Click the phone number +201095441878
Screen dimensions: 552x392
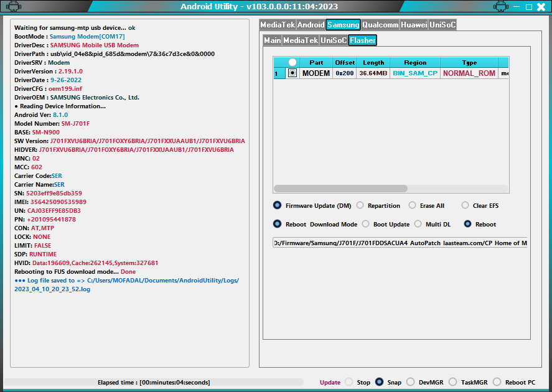click(x=52, y=219)
